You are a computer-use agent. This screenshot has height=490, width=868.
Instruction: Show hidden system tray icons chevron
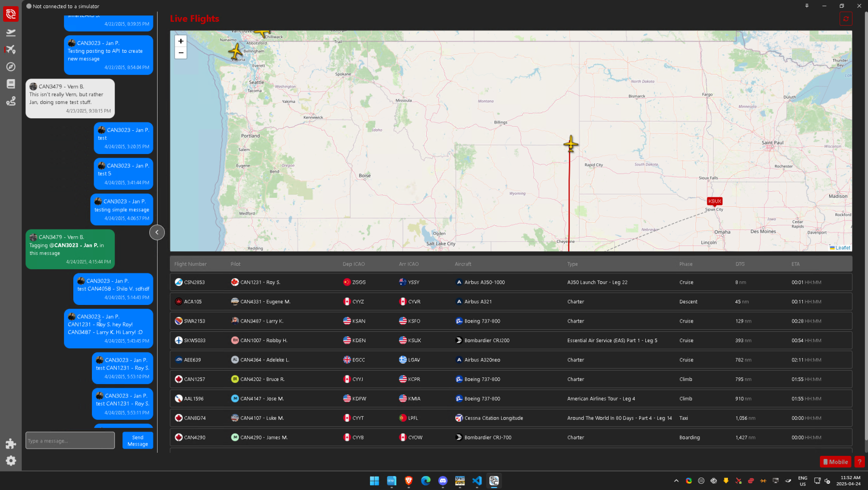click(676, 481)
